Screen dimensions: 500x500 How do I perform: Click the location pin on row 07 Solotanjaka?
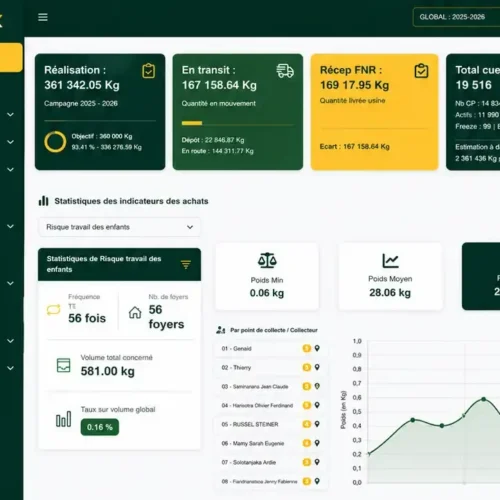click(317, 462)
